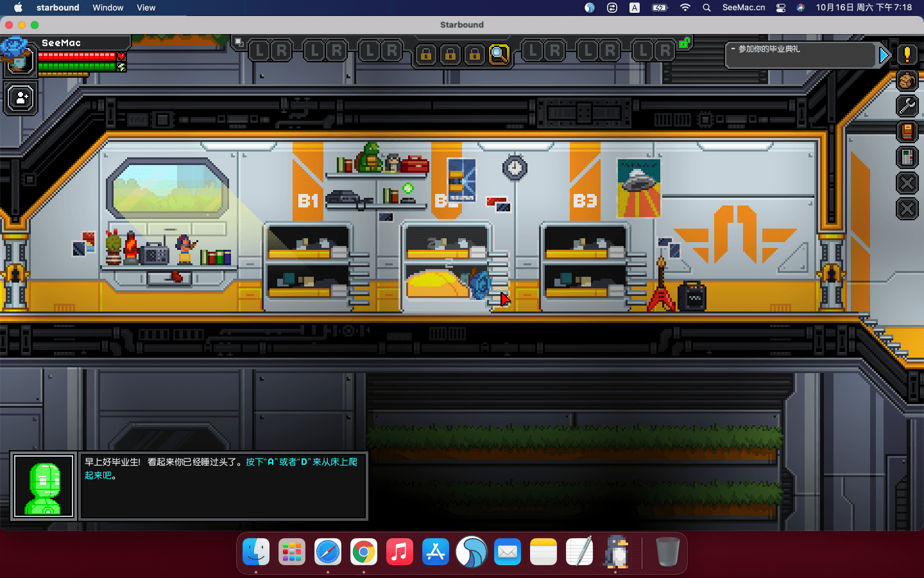
Task: Select the R slot of fourth hotbar pair
Action: tap(555, 51)
